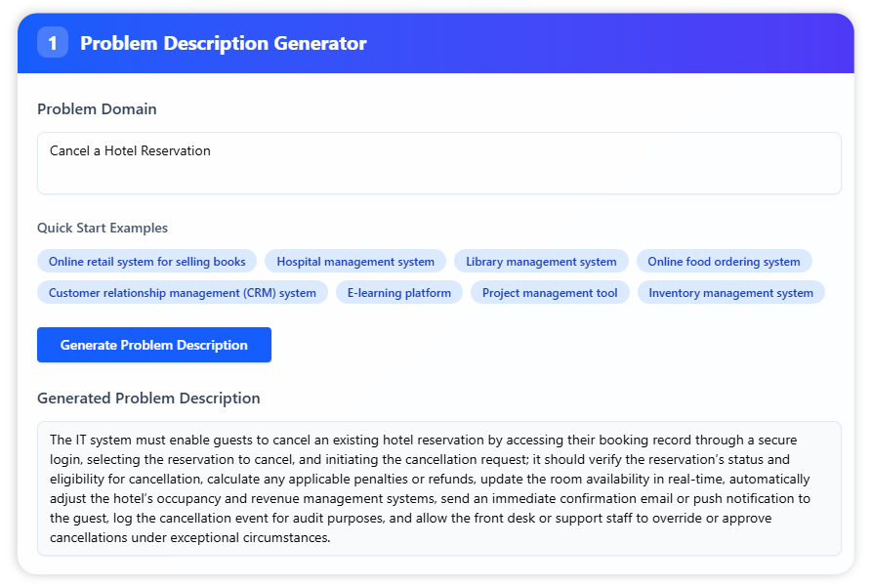This screenshot has width=872, height=588.
Task: Click the Problem Domain label
Action: pos(97,109)
